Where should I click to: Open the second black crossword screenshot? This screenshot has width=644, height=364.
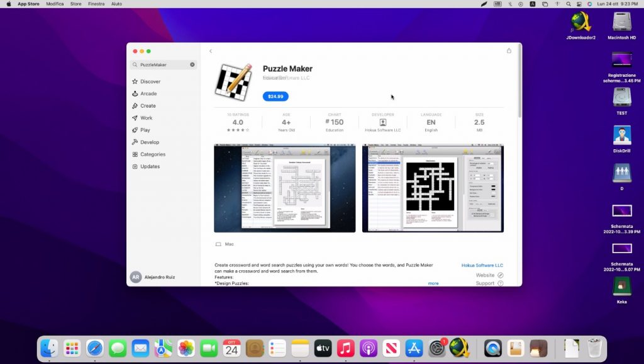coord(433,188)
